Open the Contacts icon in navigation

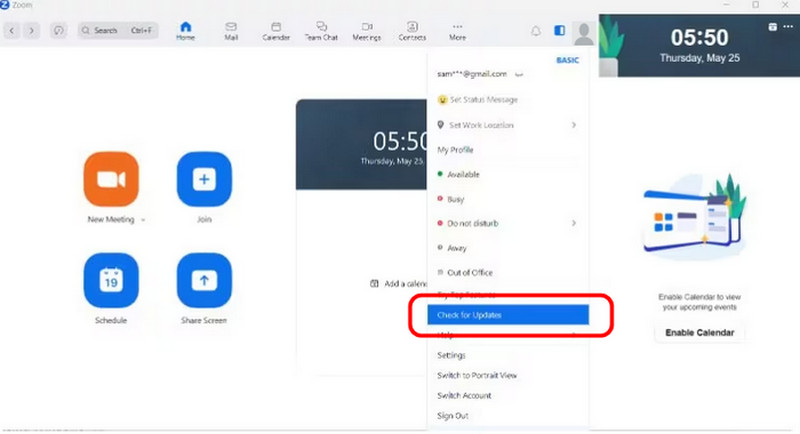412,30
